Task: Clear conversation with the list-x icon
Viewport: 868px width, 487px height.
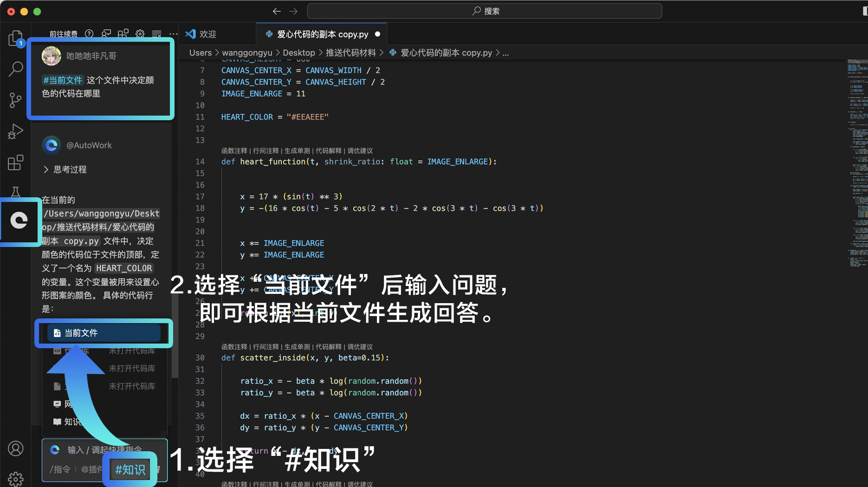Action: click(x=157, y=34)
